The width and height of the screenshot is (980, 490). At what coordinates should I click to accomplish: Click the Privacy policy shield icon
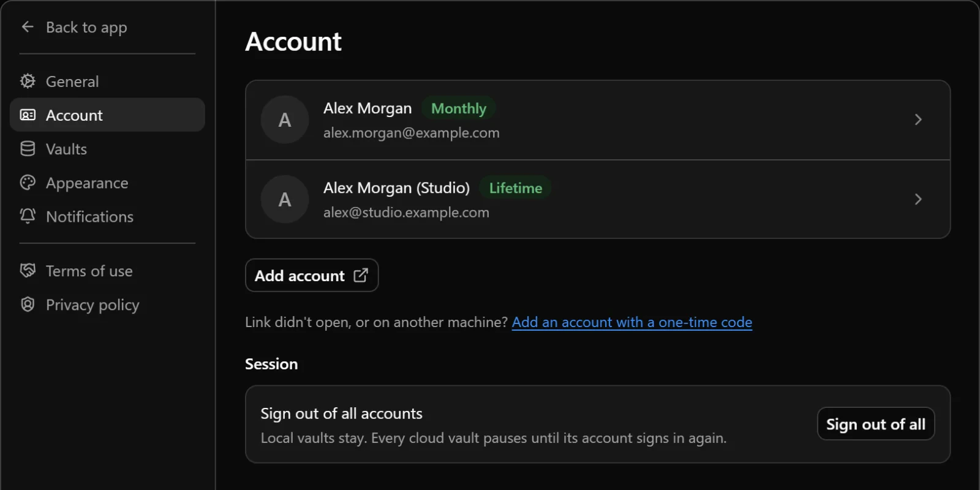28,304
